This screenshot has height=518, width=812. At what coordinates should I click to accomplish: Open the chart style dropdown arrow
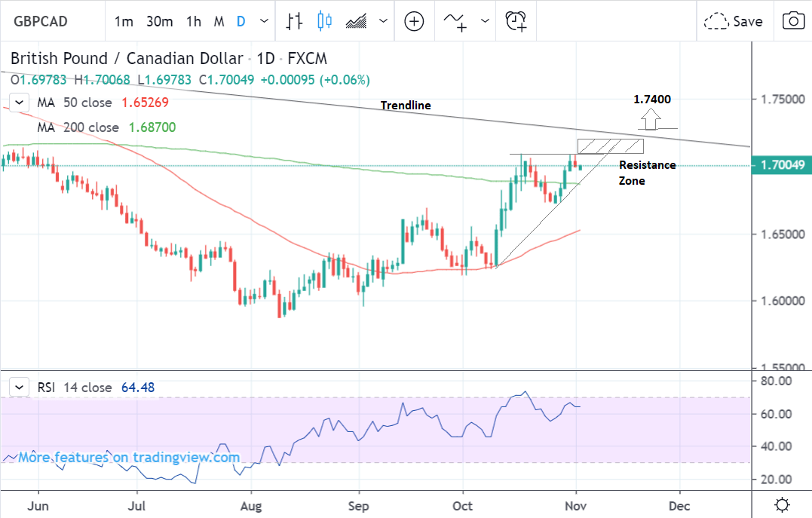coord(384,21)
